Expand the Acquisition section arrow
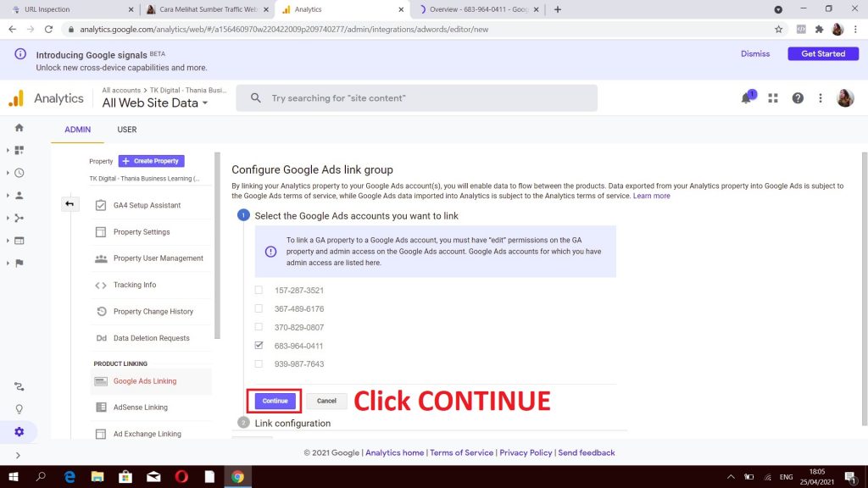Screen dimensions: 868x488 pos(8,218)
